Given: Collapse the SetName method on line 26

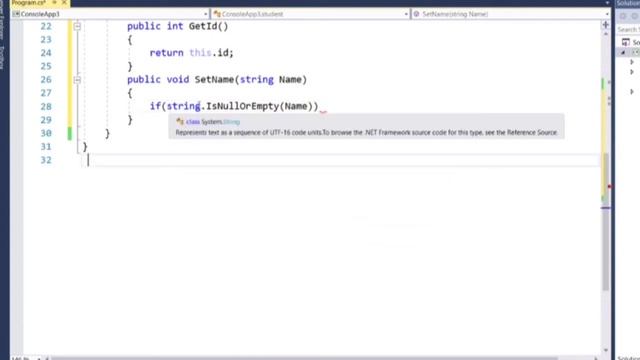Looking at the screenshot, I should 77,80.
